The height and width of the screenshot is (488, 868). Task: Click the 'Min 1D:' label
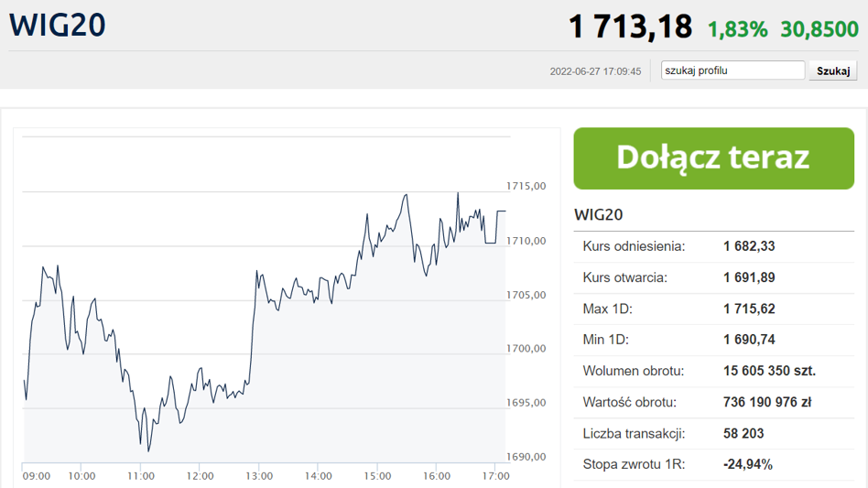pos(605,340)
